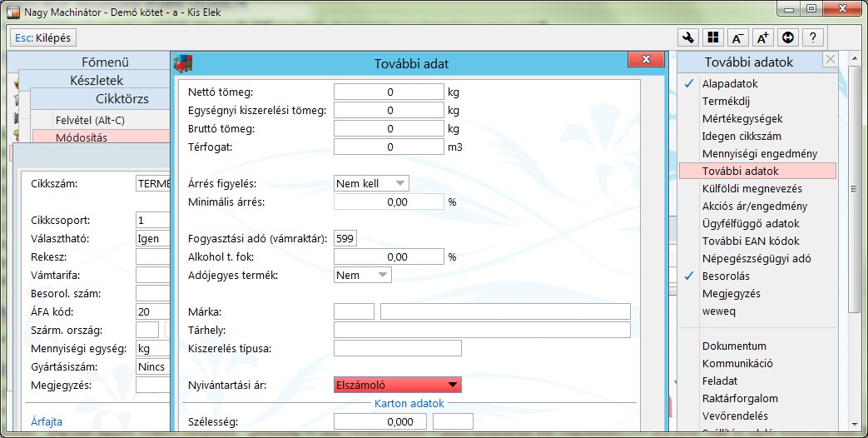Click side panel scrollbar up arrow
This screenshot has height=438, width=868.
[853, 57]
